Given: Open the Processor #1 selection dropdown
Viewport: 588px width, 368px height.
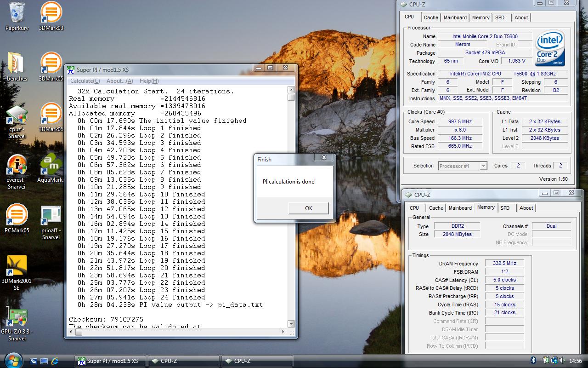Looking at the screenshot, I should pos(463,166).
